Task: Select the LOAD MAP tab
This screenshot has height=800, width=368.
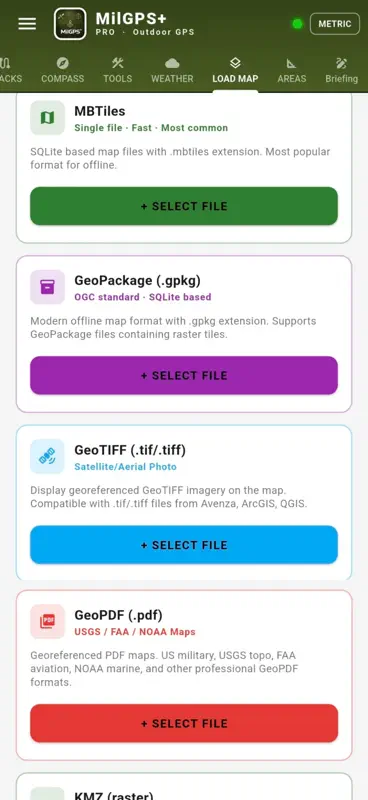Action: (x=235, y=70)
